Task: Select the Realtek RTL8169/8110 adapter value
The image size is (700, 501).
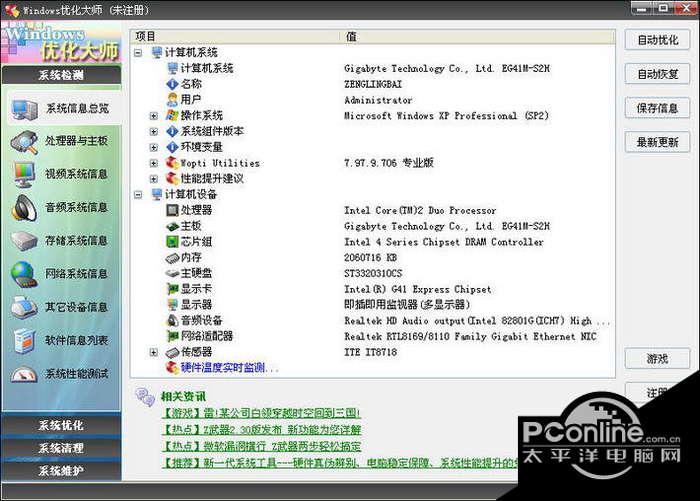Action: [470, 336]
